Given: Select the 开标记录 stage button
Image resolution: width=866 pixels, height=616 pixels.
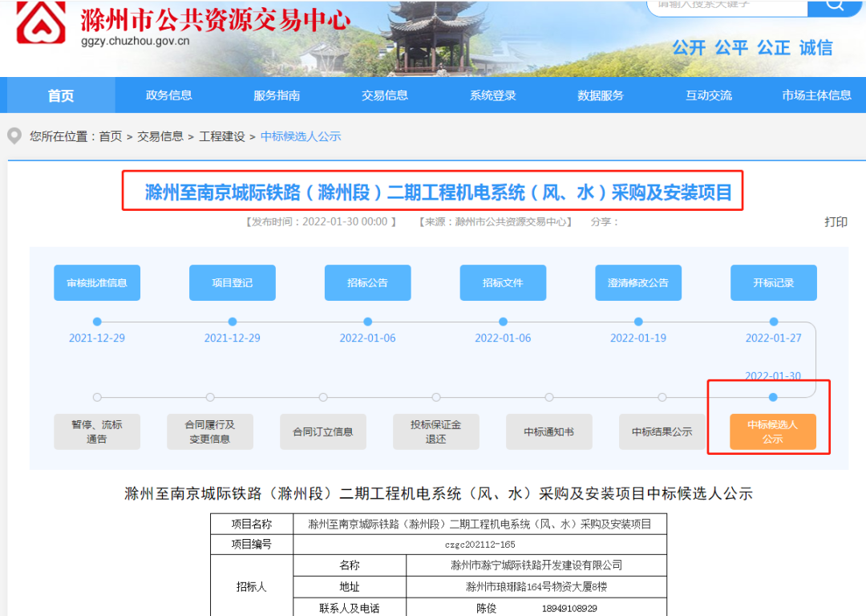Looking at the screenshot, I should coord(773,283).
